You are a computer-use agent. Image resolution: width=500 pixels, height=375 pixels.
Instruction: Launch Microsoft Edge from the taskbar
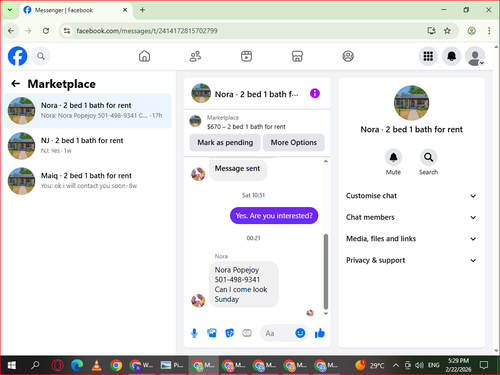point(77,365)
